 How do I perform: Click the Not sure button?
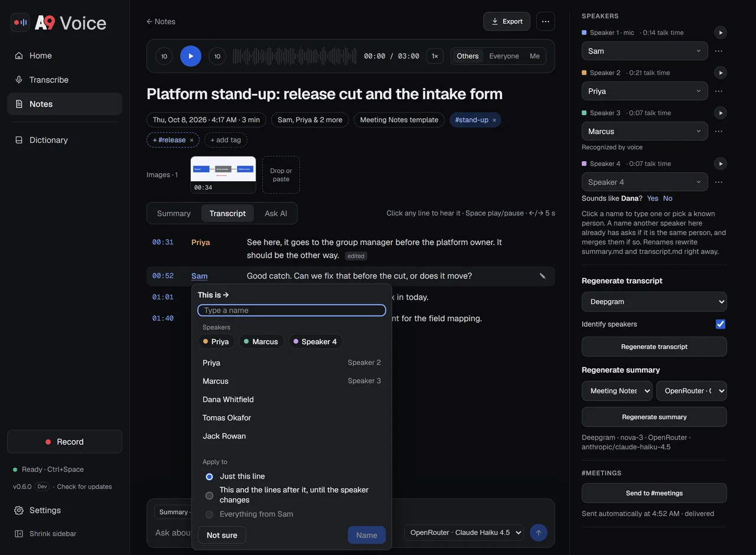(222, 535)
